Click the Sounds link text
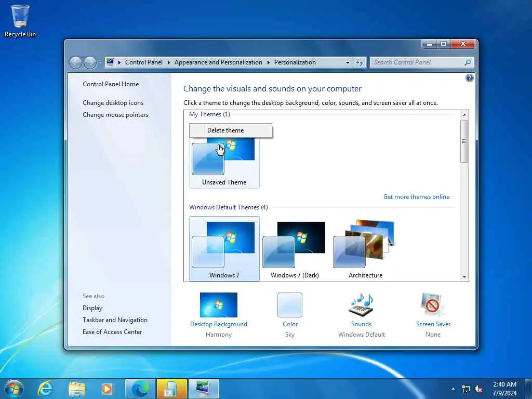This screenshot has height=399, width=532. pyautogui.click(x=362, y=324)
